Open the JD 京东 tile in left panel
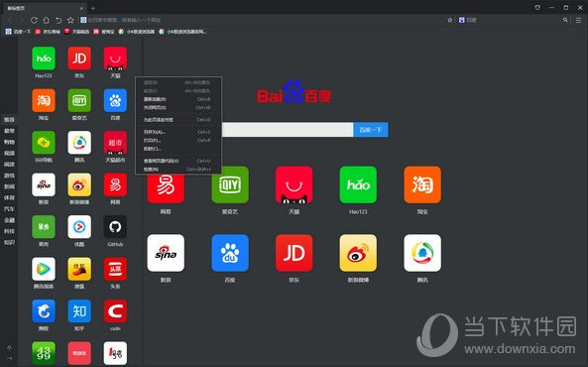 [x=79, y=59]
